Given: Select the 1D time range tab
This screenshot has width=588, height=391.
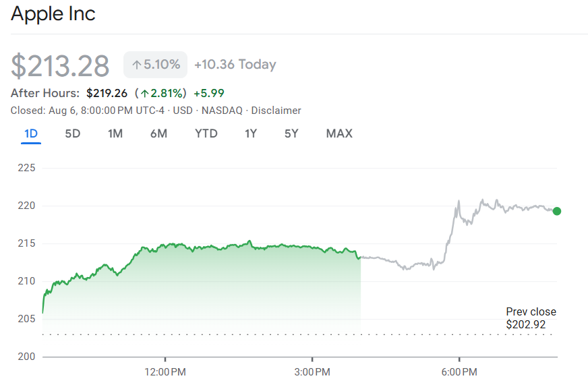Looking at the screenshot, I should pos(30,133).
